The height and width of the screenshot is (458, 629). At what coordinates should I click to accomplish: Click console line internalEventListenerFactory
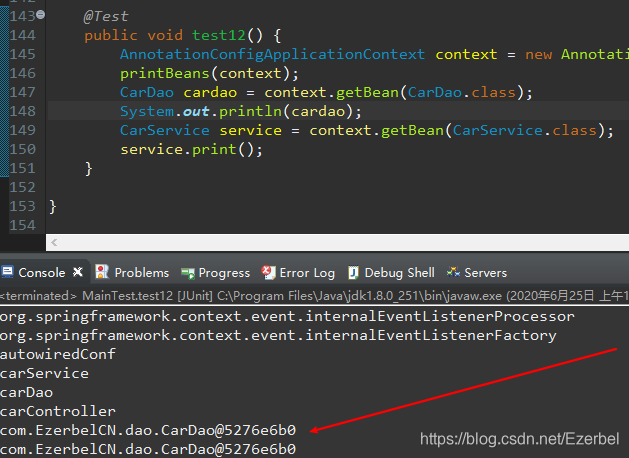click(x=278, y=335)
